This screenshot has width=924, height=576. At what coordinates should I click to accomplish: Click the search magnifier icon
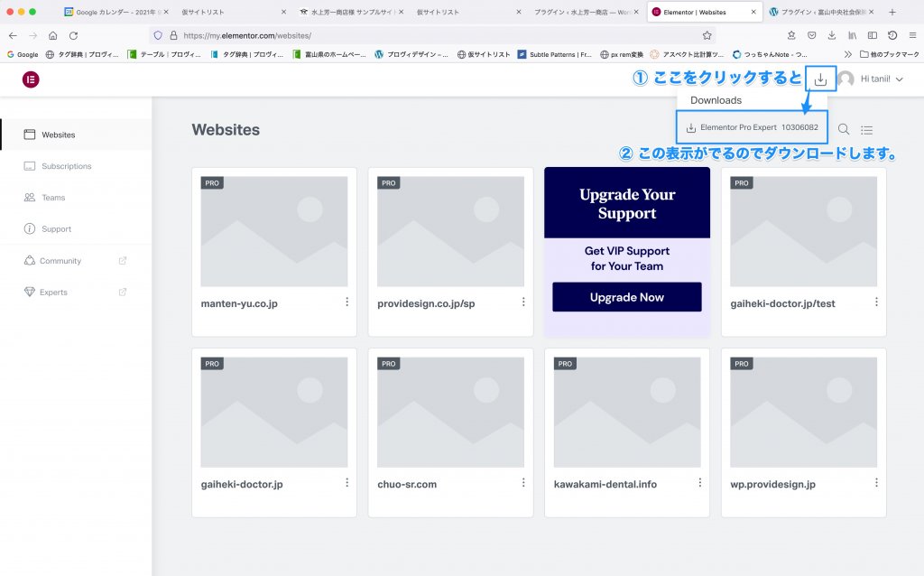click(x=844, y=130)
